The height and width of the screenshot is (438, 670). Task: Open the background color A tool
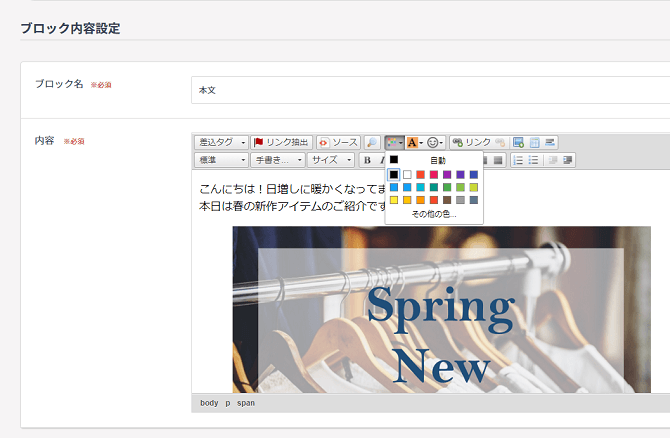[415, 143]
